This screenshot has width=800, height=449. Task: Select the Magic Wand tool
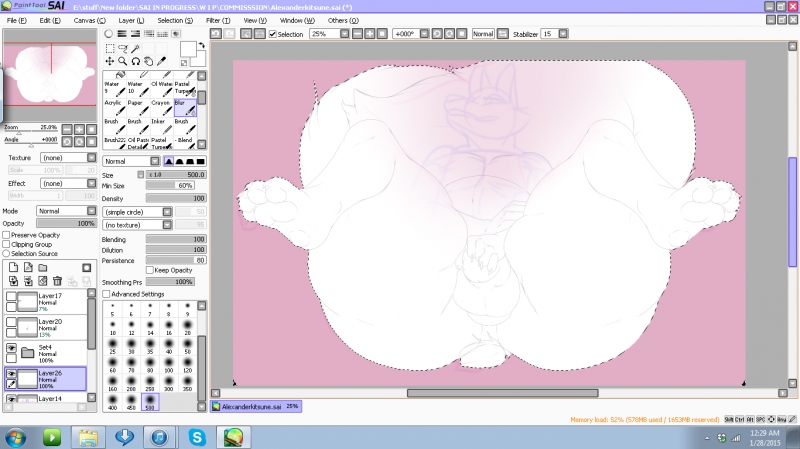135,47
